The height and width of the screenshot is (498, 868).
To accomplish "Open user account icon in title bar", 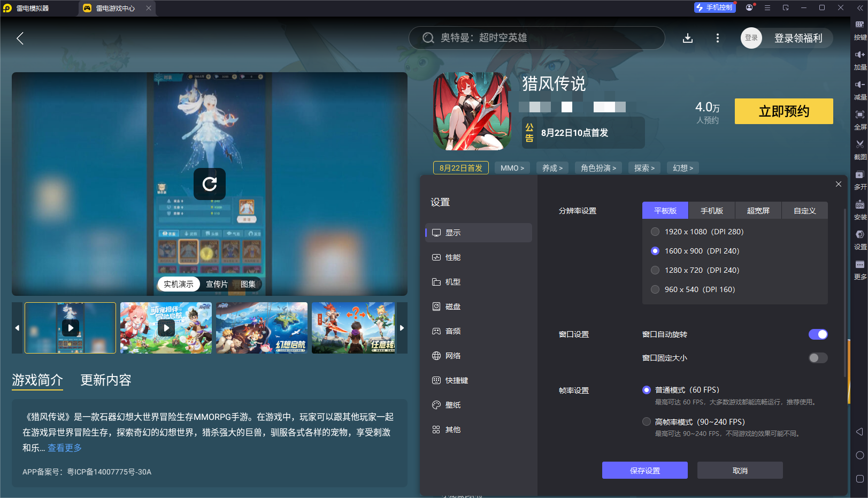I will [749, 7].
